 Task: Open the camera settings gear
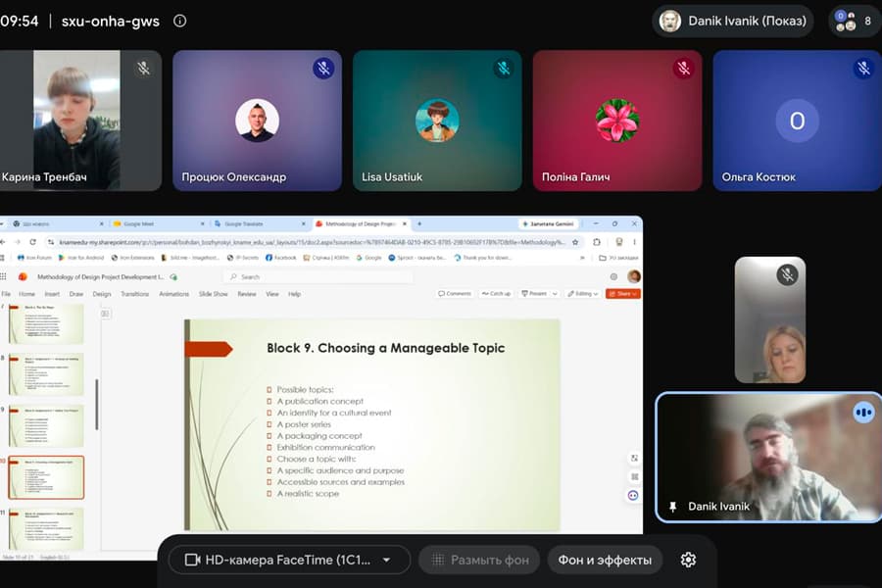(689, 560)
